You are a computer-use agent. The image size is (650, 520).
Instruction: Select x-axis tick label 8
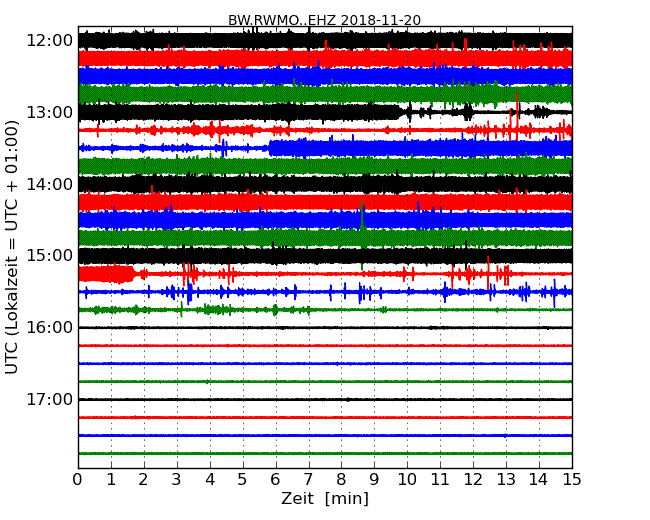pyautogui.click(x=341, y=480)
